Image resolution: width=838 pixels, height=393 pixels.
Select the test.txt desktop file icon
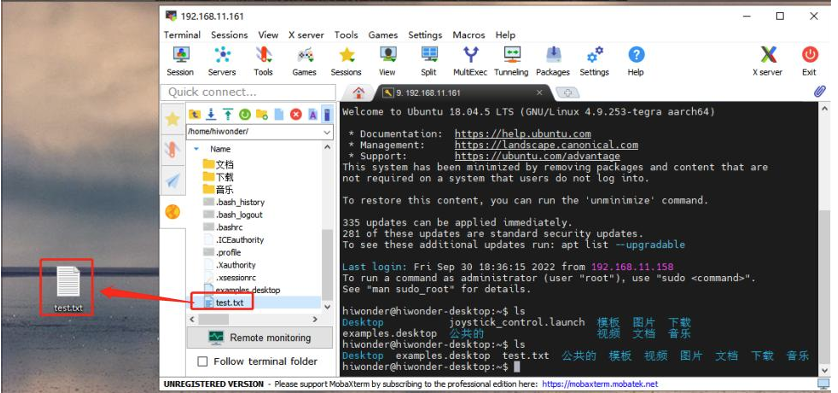tap(68, 288)
